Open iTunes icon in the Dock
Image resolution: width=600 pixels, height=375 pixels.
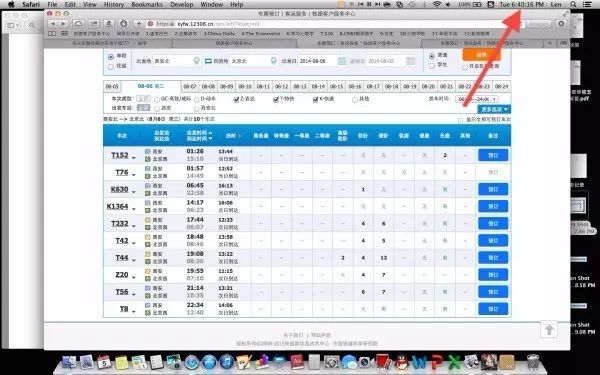[227, 362]
